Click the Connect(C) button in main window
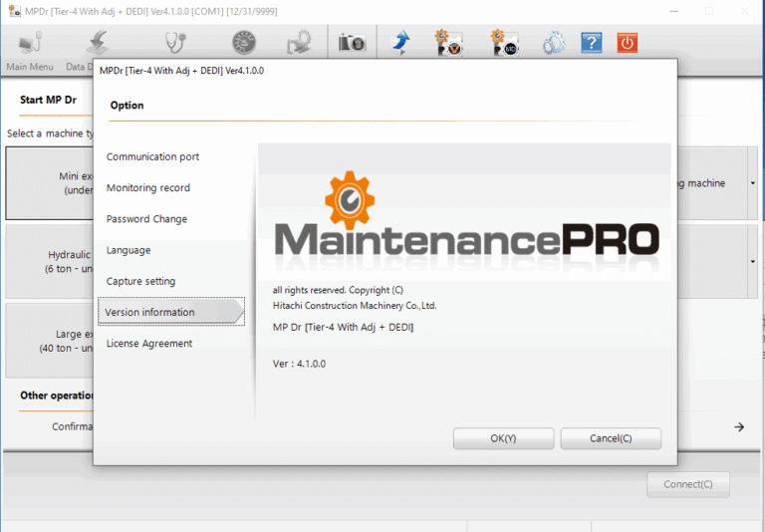Viewport: 765px width, 532px height. tap(688, 484)
